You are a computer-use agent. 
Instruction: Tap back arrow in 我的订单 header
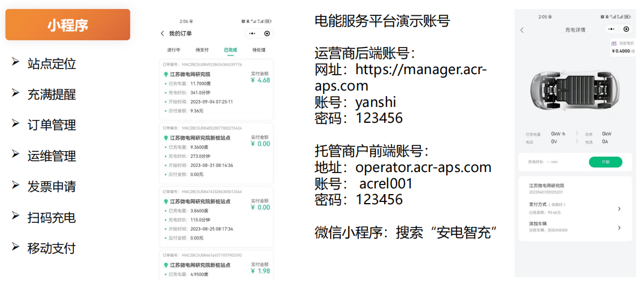point(163,33)
